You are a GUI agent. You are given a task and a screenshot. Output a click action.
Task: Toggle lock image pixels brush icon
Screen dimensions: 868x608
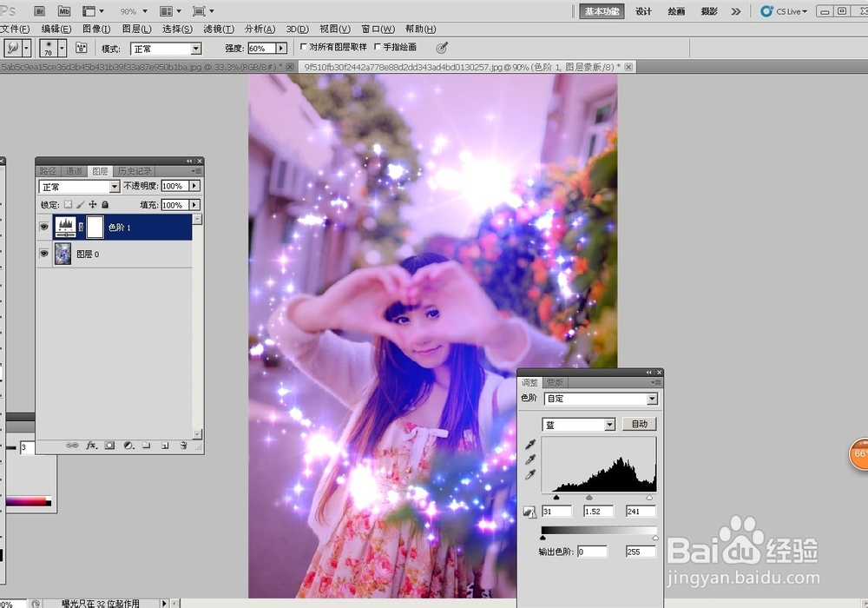pyautogui.click(x=80, y=204)
